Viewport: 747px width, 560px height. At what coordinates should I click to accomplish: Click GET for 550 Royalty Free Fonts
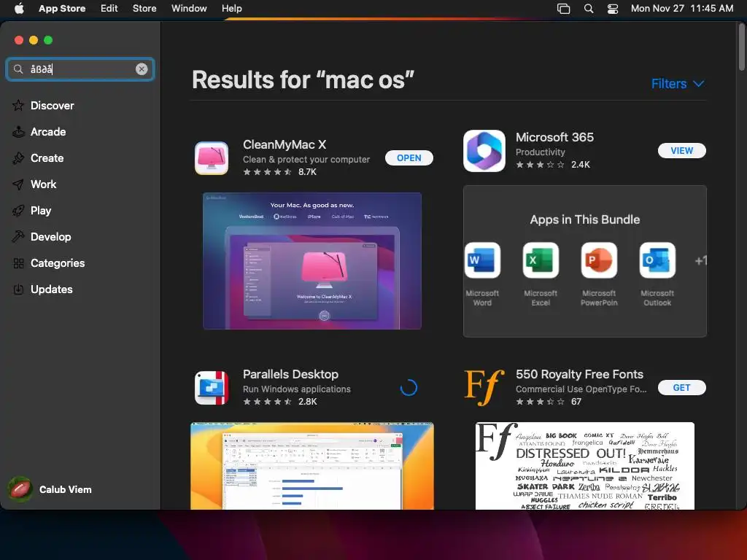[682, 388]
